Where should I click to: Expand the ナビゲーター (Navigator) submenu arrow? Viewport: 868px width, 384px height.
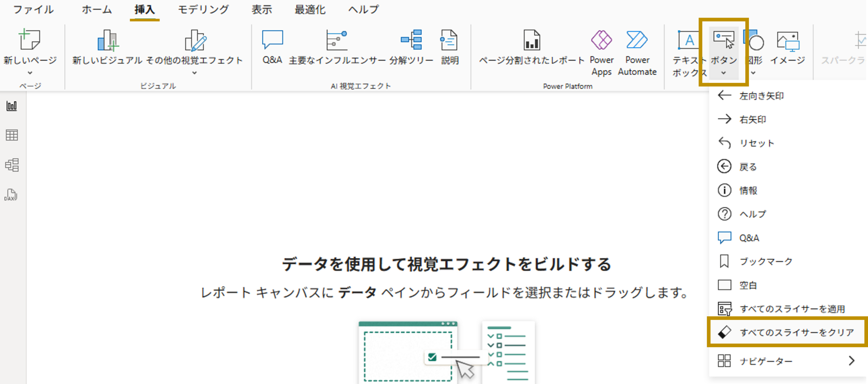tap(851, 361)
